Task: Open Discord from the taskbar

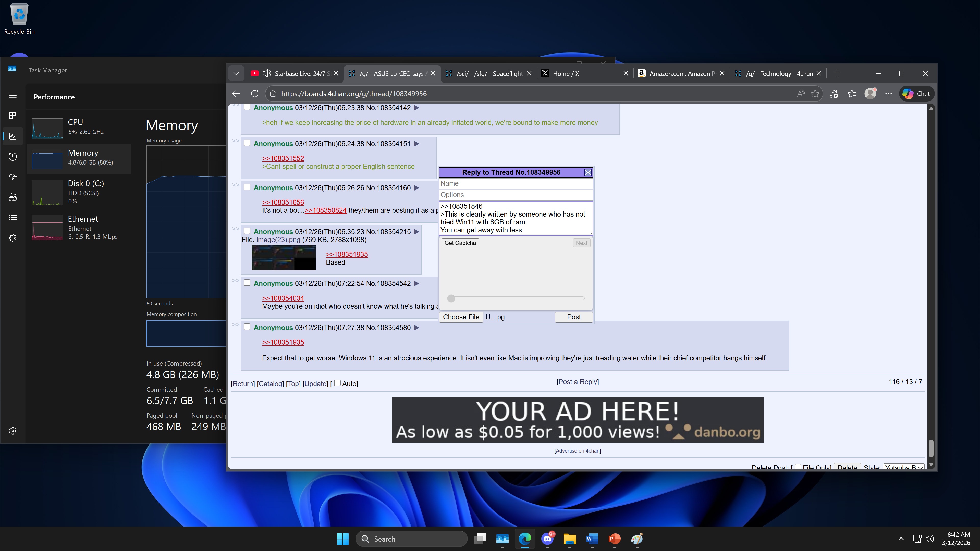Action: [x=547, y=539]
